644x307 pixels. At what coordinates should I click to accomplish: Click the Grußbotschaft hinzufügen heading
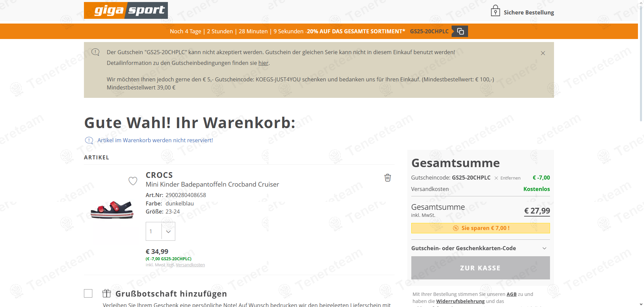click(171, 294)
